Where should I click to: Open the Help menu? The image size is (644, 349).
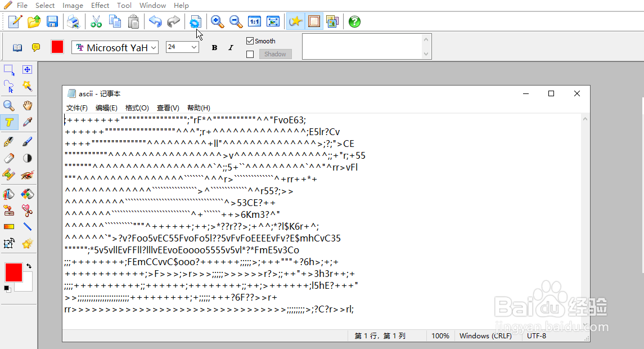(181, 5)
